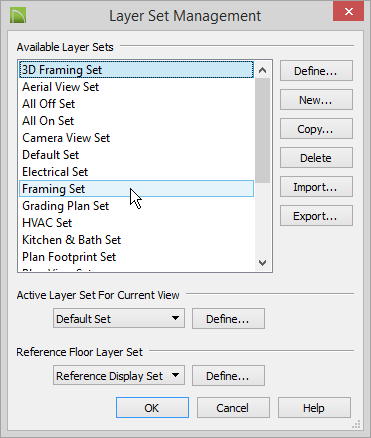This screenshot has width=371, height=438.
Task: Select Aerial View Set in list
Action: [x=136, y=87]
